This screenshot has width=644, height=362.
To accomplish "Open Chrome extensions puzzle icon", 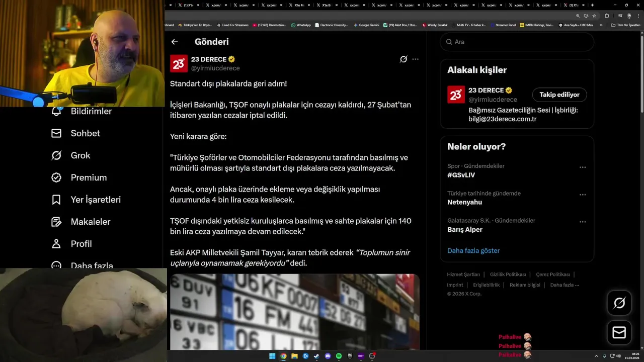I will [x=607, y=16].
